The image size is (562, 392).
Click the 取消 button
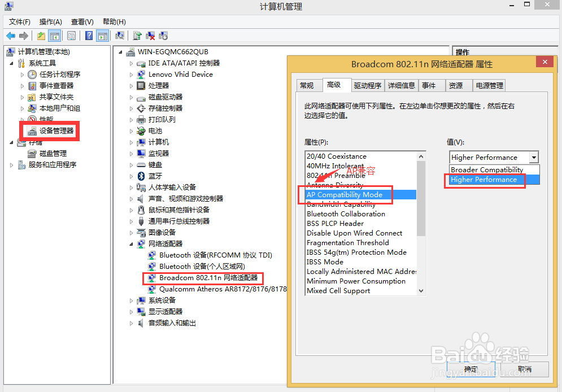tap(524, 369)
